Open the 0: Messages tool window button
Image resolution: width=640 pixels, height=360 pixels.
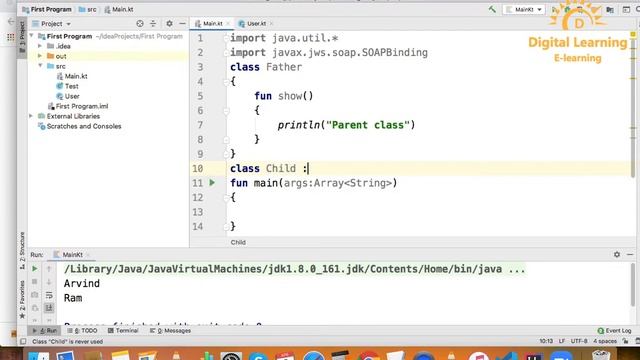click(x=171, y=331)
